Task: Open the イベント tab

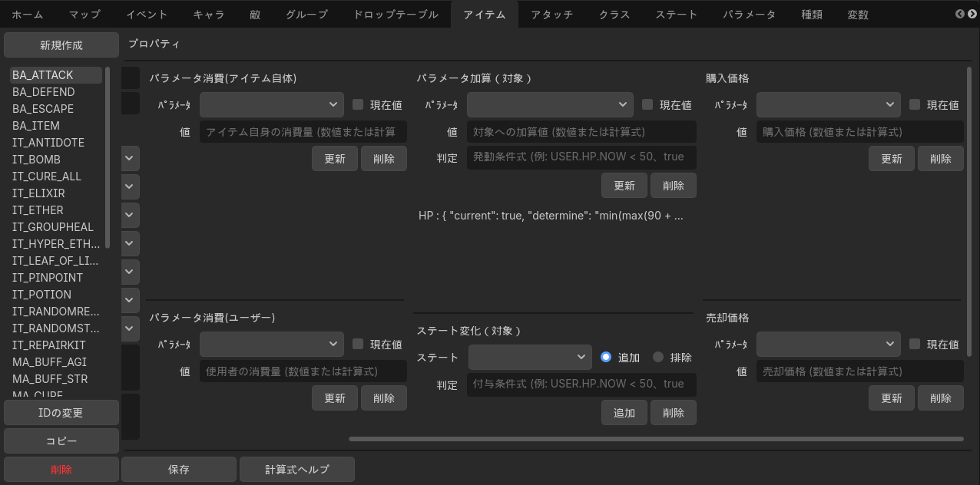Action: 147,15
